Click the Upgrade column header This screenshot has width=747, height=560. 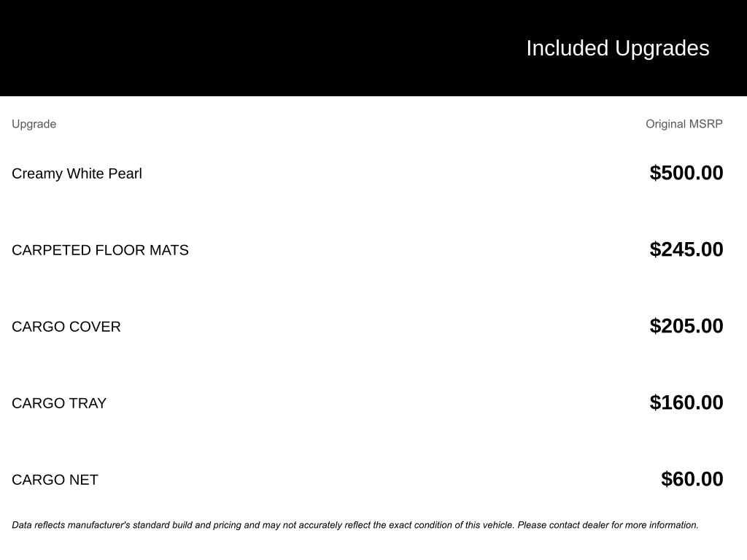pos(34,124)
